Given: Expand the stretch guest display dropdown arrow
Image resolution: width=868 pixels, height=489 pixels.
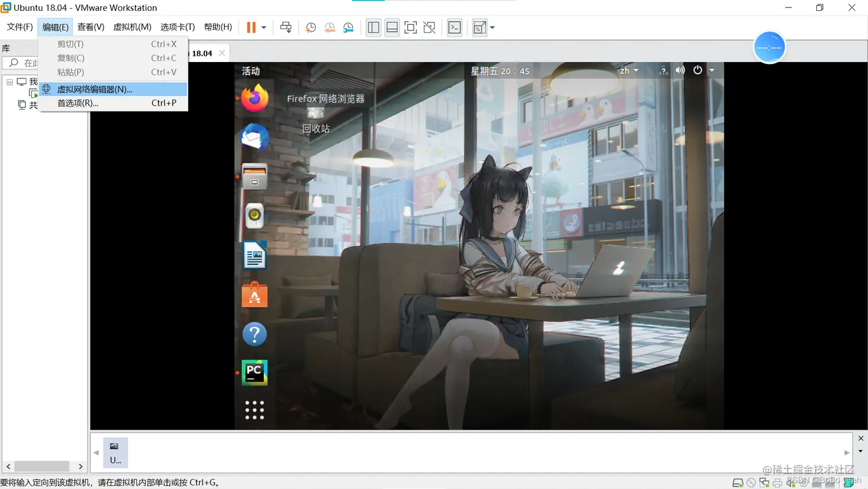Looking at the screenshot, I should pyautogui.click(x=493, y=27).
